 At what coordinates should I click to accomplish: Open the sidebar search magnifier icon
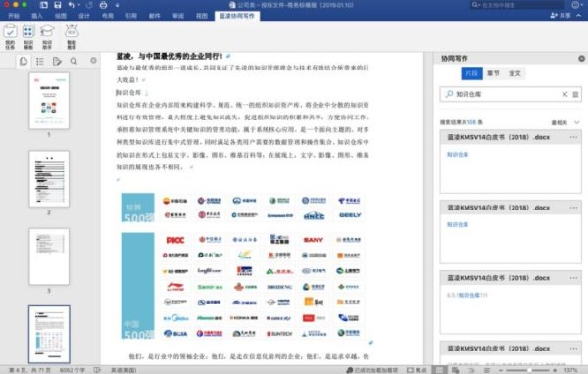point(73,61)
